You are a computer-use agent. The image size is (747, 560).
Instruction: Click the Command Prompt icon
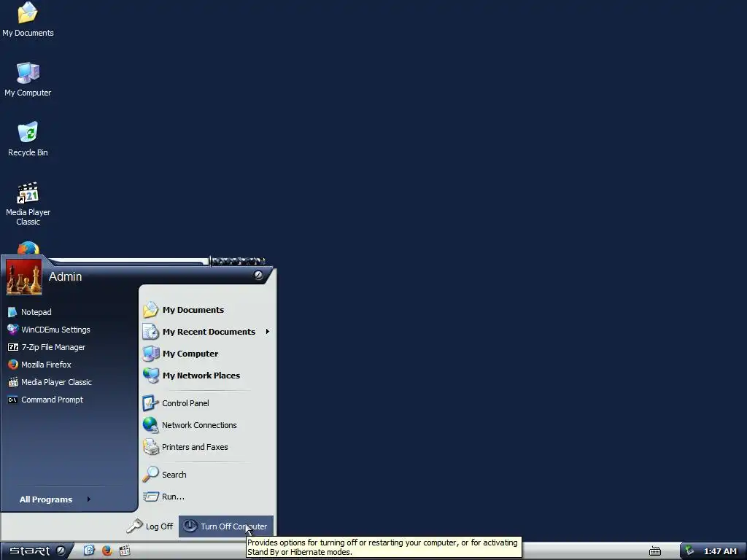(x=13, y=400)
